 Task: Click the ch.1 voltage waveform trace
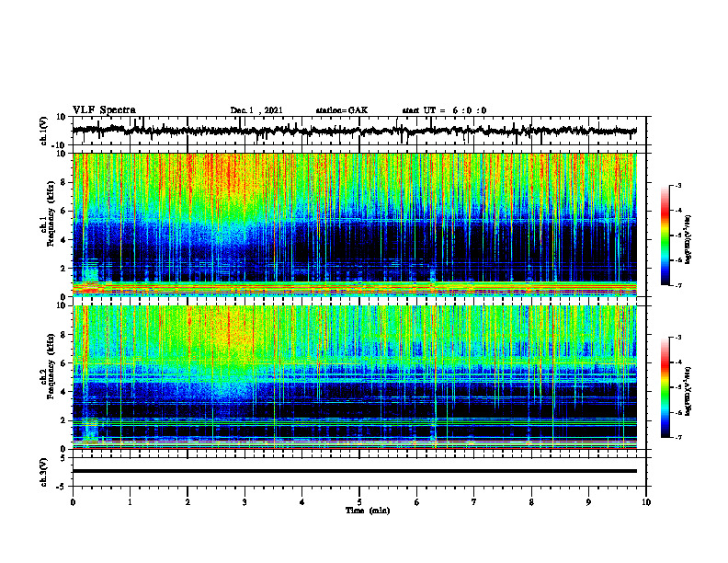pyautogui.click(x=354, y=131)
